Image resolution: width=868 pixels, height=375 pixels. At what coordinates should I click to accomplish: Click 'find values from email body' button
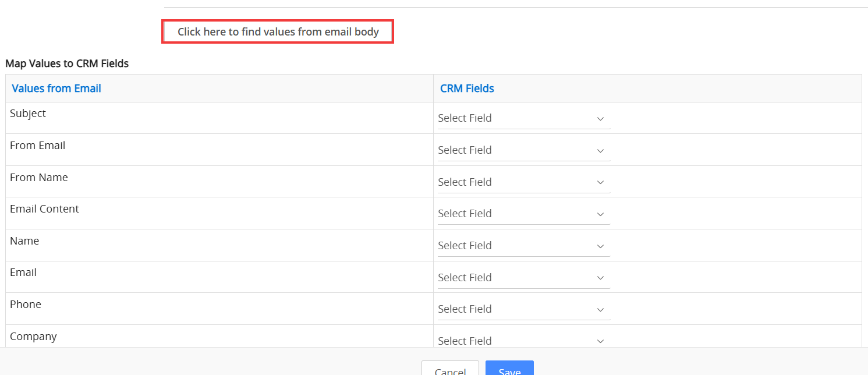click(x=278, y=32)
